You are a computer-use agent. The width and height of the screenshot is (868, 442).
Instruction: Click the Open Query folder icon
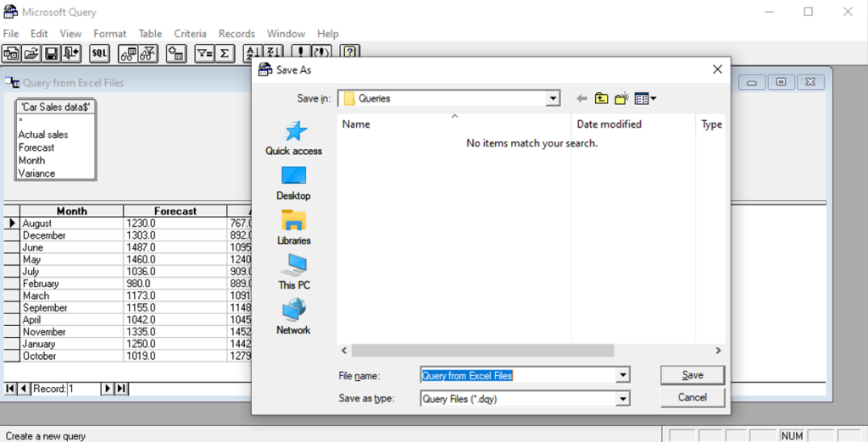point(31,53)
